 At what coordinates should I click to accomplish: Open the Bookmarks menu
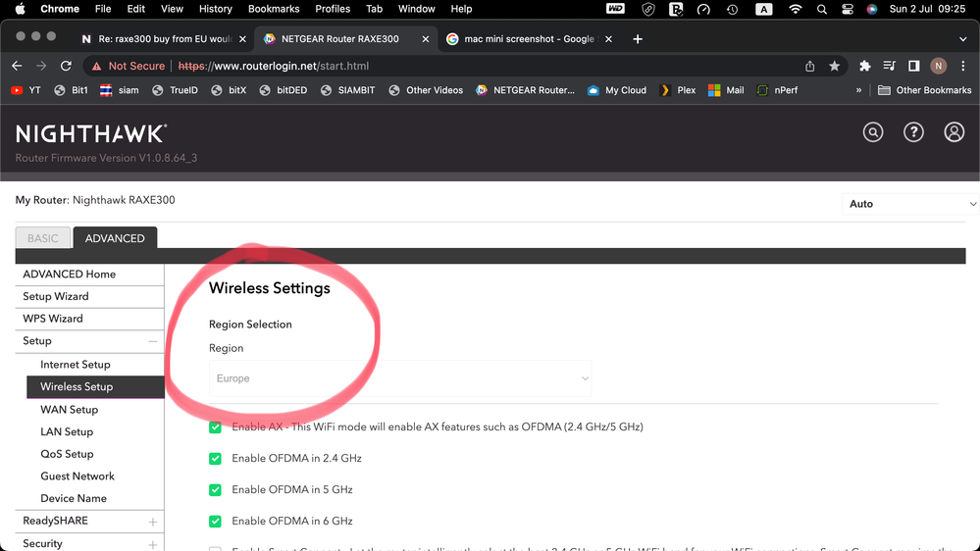(274, 9)
